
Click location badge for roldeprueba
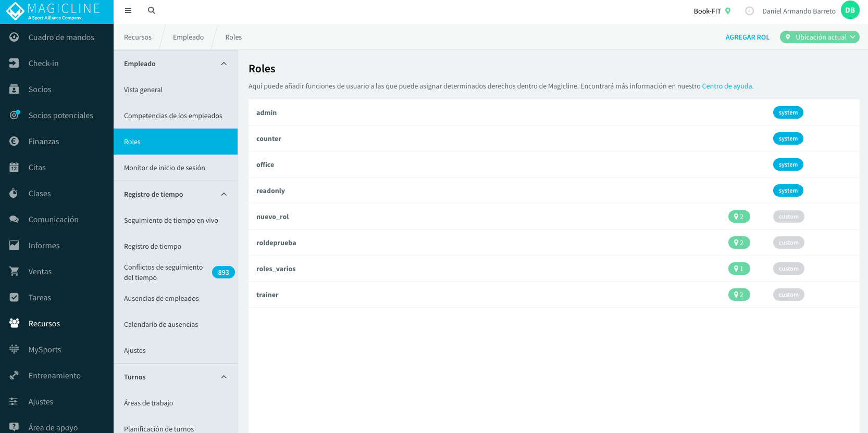click(739, 243)
